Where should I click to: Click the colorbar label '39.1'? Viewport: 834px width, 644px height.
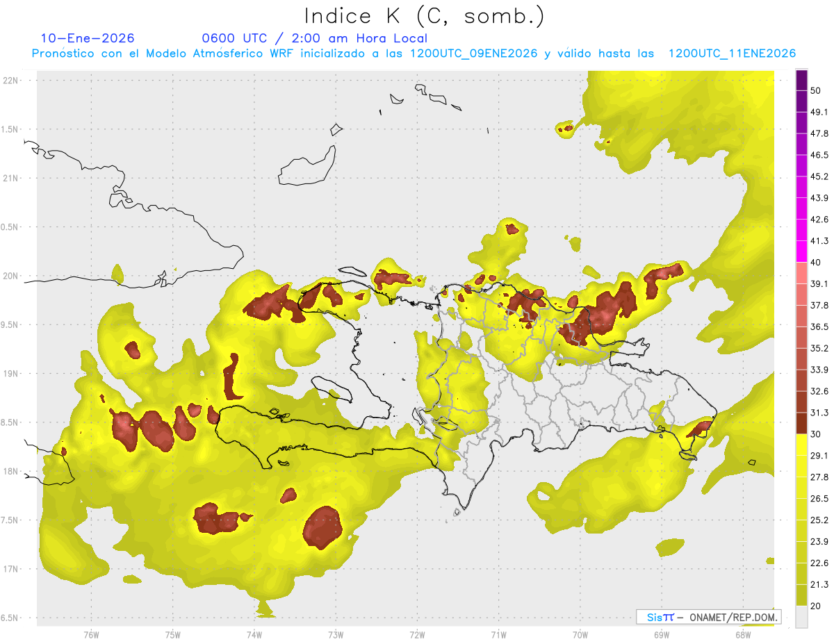click(819, 283)
